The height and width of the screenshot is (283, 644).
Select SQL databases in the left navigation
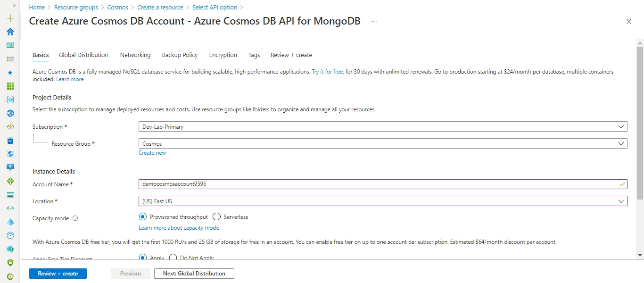click(x=10, y=141)
